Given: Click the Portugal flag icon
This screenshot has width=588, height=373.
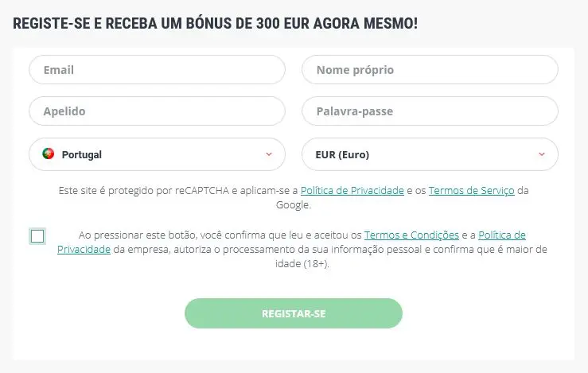Looking at the screenshot, I should click(x=49, y=153).
